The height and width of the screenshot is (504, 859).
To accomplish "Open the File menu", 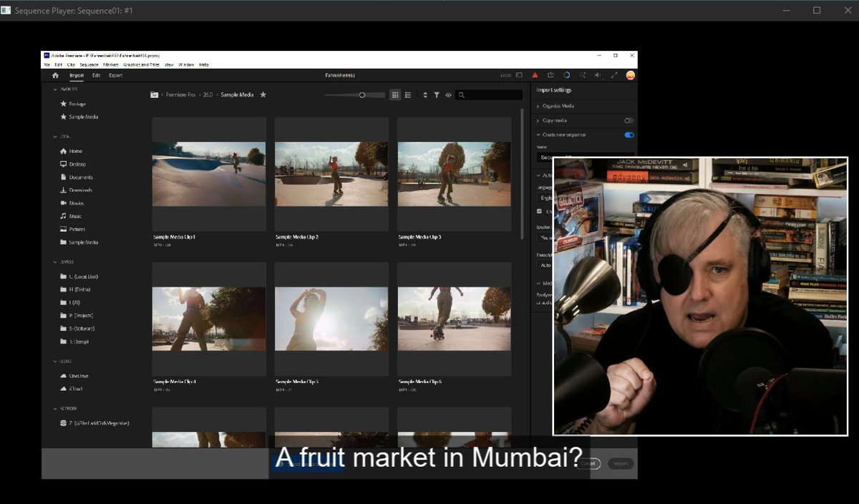I will pos(47,64).
